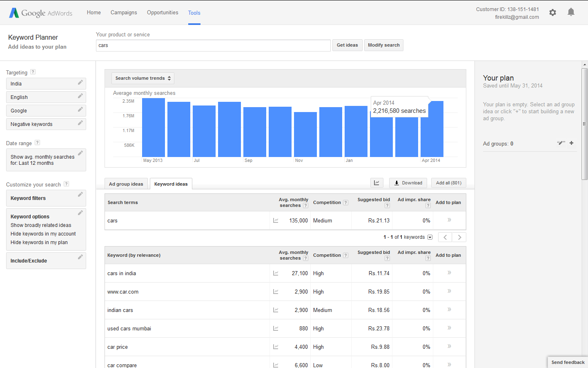Show broadly related ideas option
Viewport: 588px width, 368px height.
coord(41,225)
